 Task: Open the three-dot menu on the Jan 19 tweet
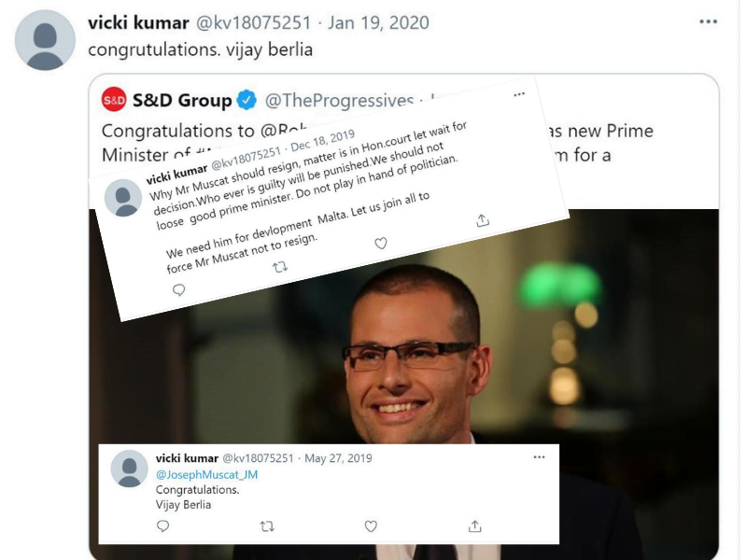(708, 21)
